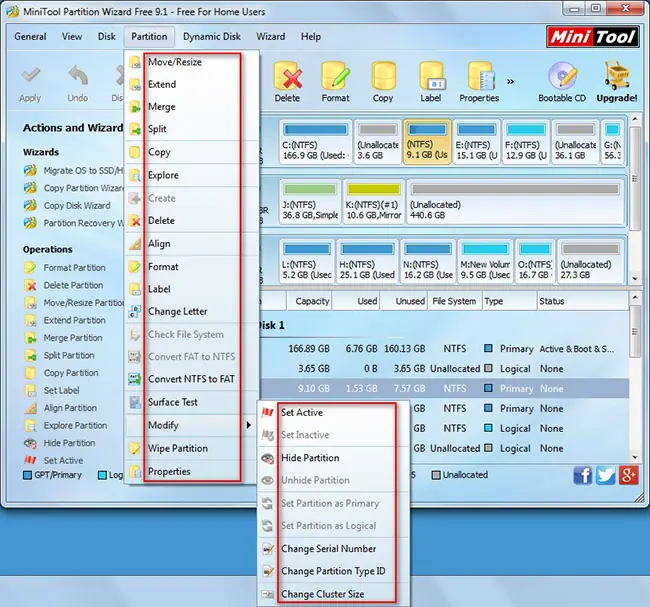Open the Dynamic Disk menu
Screen dimensions: 650x607
click(212, 36)
